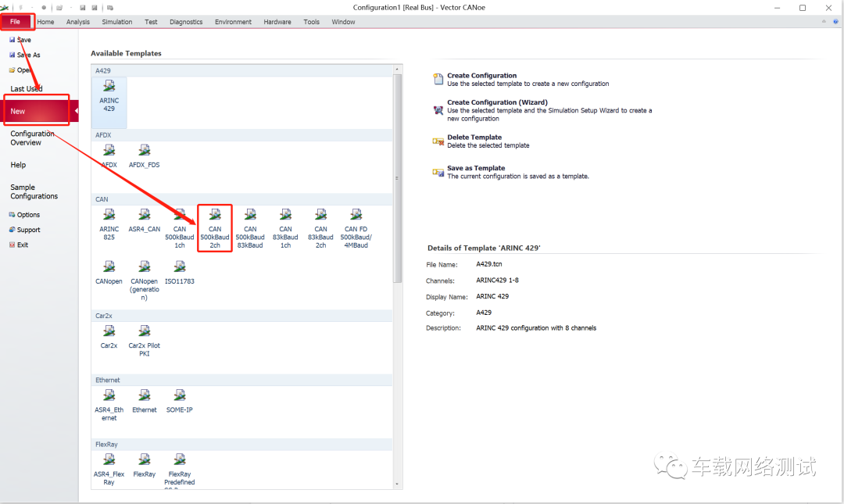Select the AFDX template icon
The image size is (844, 504).
[x=109, y=156]
